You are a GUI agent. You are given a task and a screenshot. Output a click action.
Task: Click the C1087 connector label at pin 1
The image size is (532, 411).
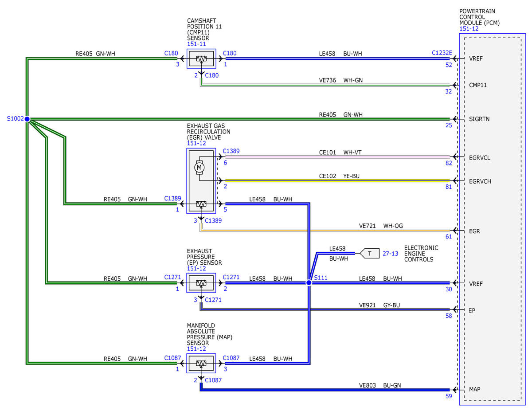(172, 358)
